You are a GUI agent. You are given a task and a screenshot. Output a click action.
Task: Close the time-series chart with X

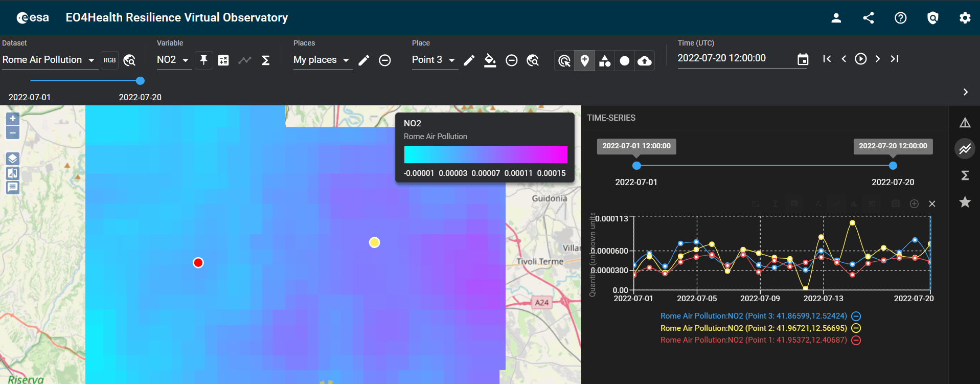coord(932,204)
